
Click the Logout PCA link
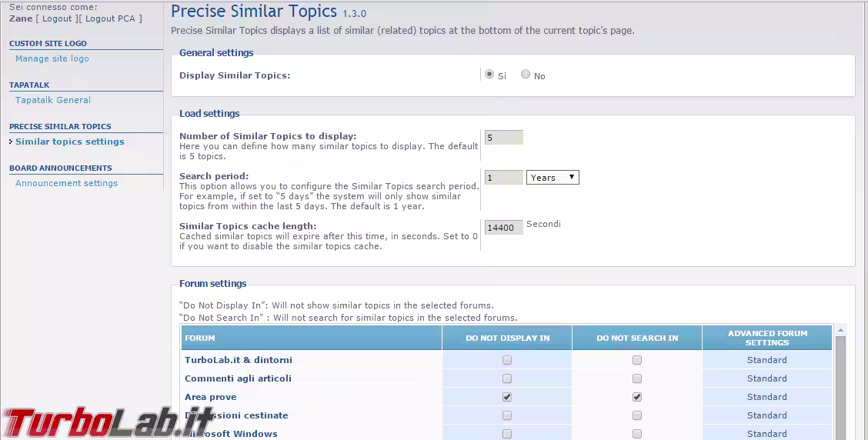(110, 18)
